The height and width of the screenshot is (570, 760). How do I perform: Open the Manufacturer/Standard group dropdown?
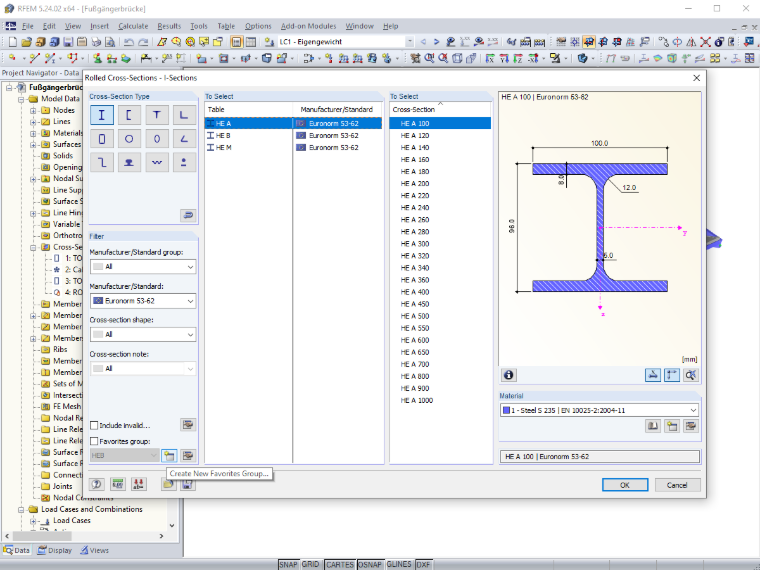143,267
